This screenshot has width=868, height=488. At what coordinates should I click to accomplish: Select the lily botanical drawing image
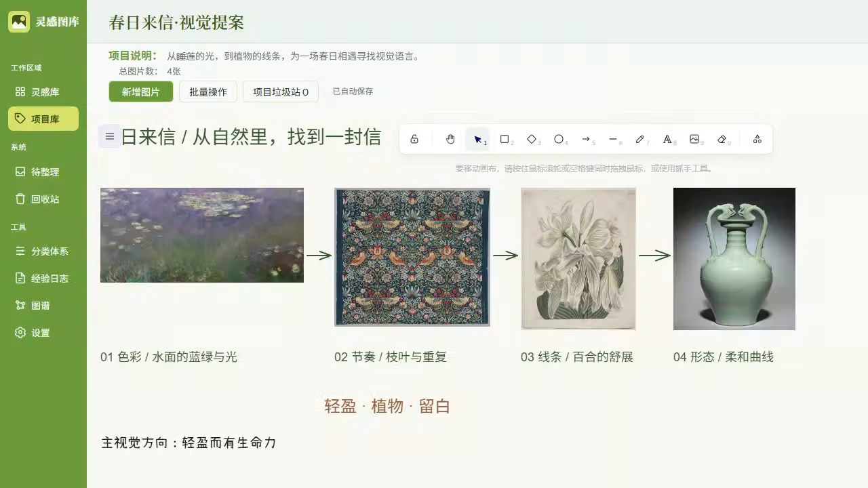pyautogui.click(x=578, y=259)
